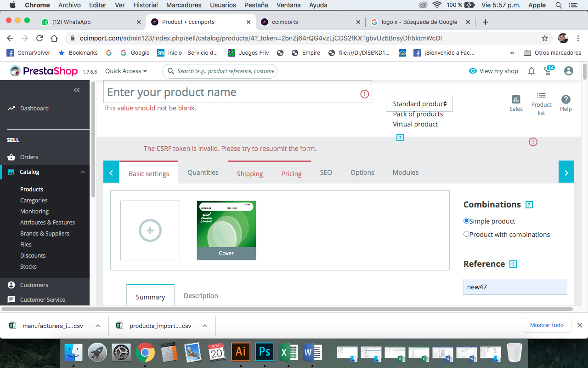Bookmark this page with the star icon
Screen dimensions: 588x368
click(545, 38)
